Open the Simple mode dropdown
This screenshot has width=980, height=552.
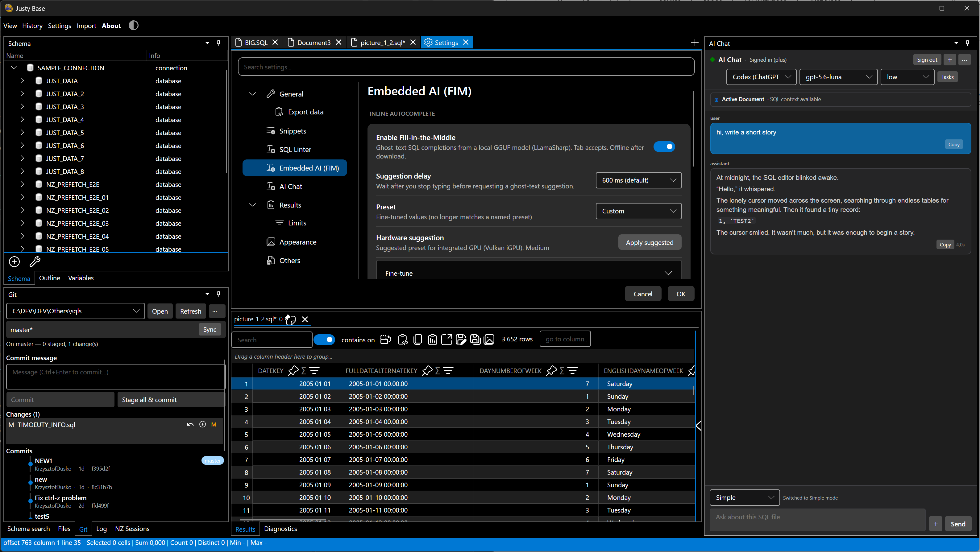click(745, 497)
